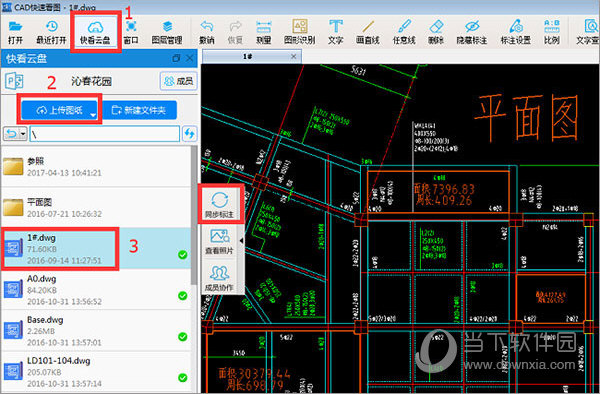The height and width of the screenshot is (394, 600).
Task: Choose the 文字 text annotation tool
Action: click(x=336, y=32)
